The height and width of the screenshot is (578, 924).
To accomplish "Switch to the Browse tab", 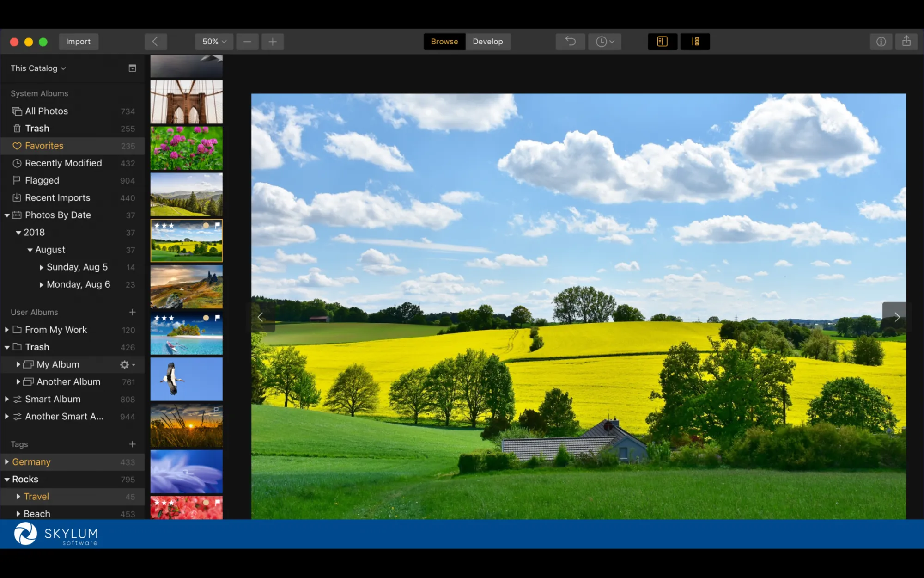I will pyautogui.click(x=444, y=42).
